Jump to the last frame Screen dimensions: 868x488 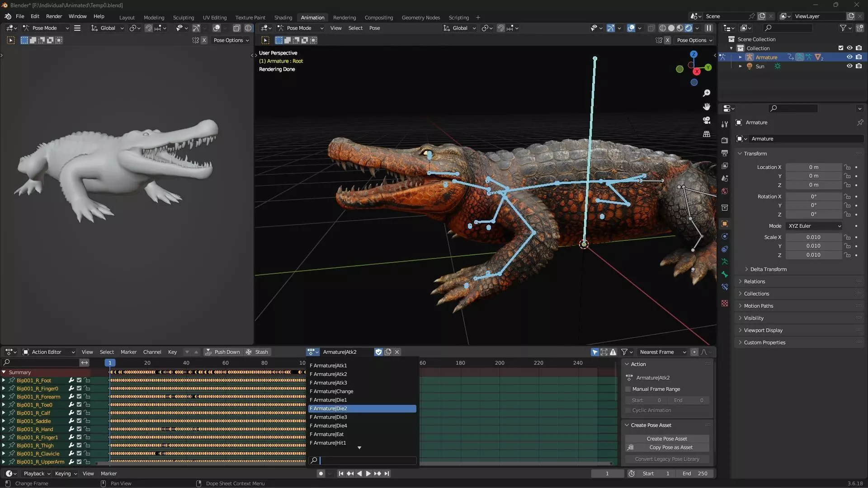coord(387,474)
